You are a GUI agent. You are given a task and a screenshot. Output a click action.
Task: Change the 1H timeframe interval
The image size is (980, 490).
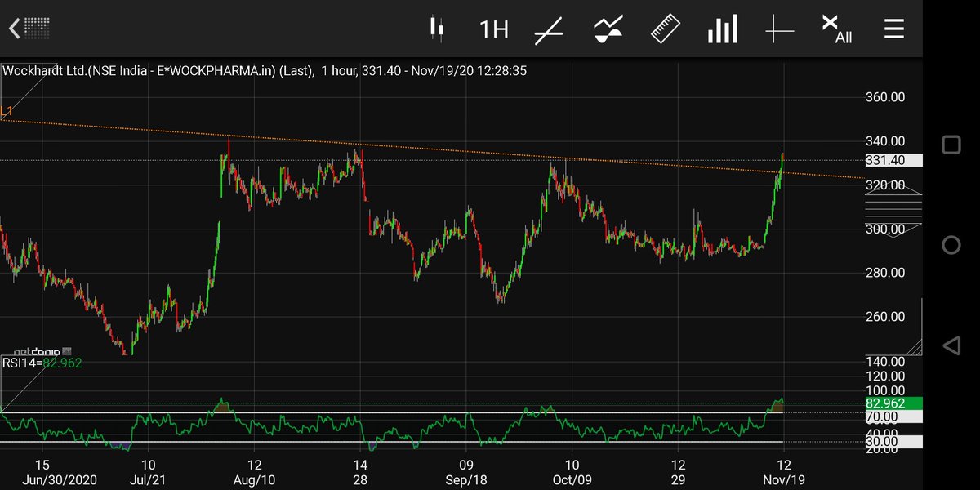[493, 30]
